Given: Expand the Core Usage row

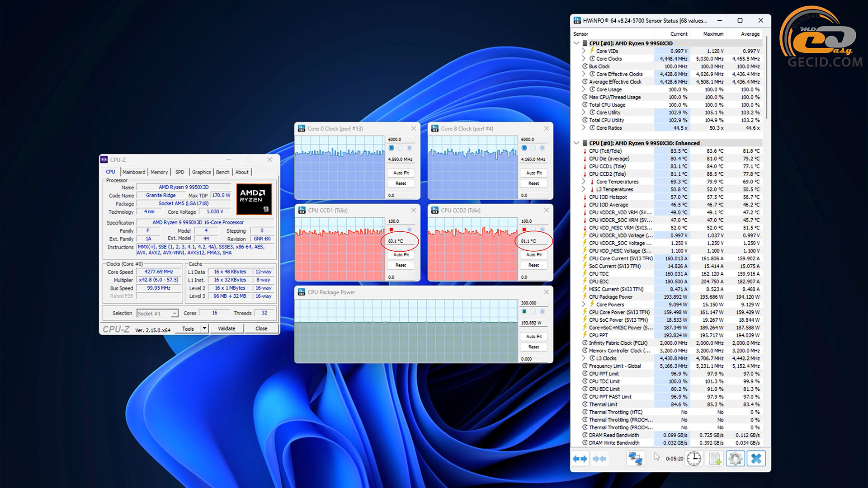Looking at the screenshot, I should [x=584, y=89].
